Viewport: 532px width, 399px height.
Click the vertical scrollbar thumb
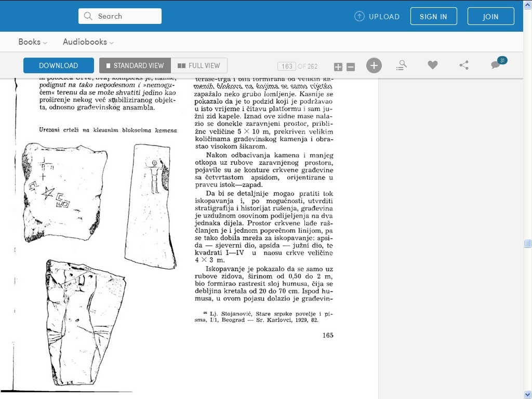point(527,243)
